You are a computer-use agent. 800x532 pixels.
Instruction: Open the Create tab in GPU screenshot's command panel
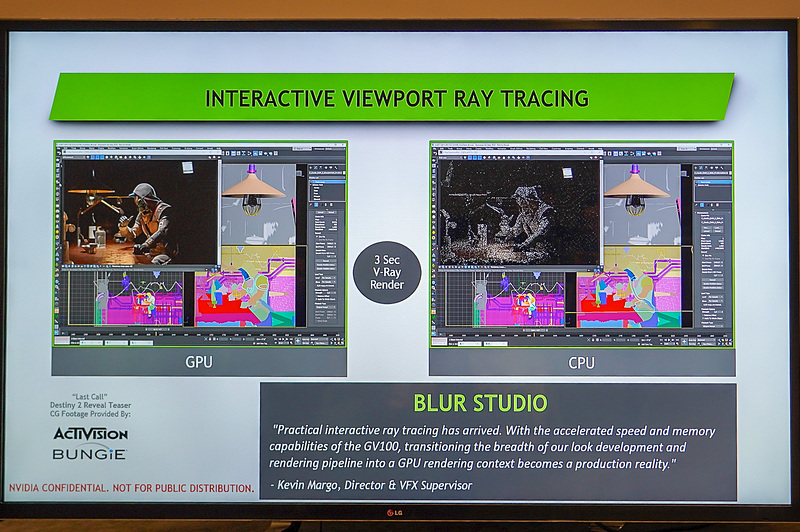click(311, 168)
